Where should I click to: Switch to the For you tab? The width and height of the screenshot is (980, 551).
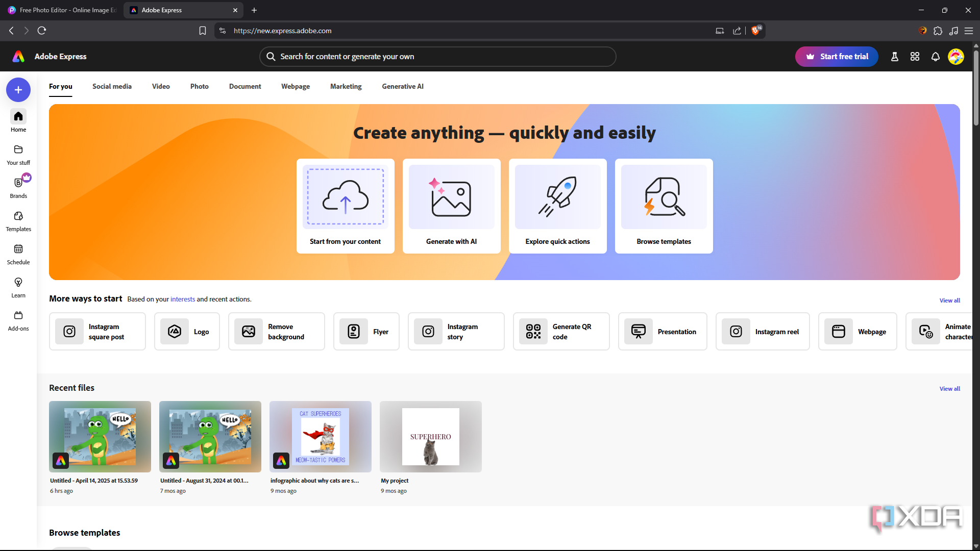61,86
